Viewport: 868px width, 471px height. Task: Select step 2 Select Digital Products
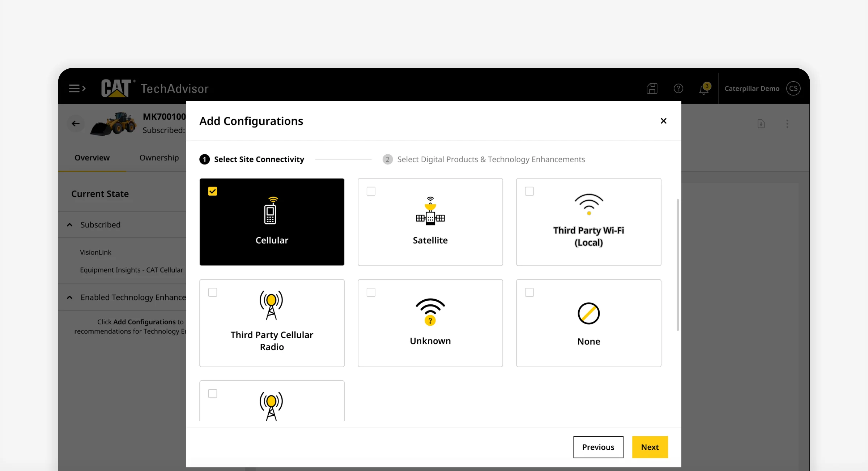pos(484,159)
